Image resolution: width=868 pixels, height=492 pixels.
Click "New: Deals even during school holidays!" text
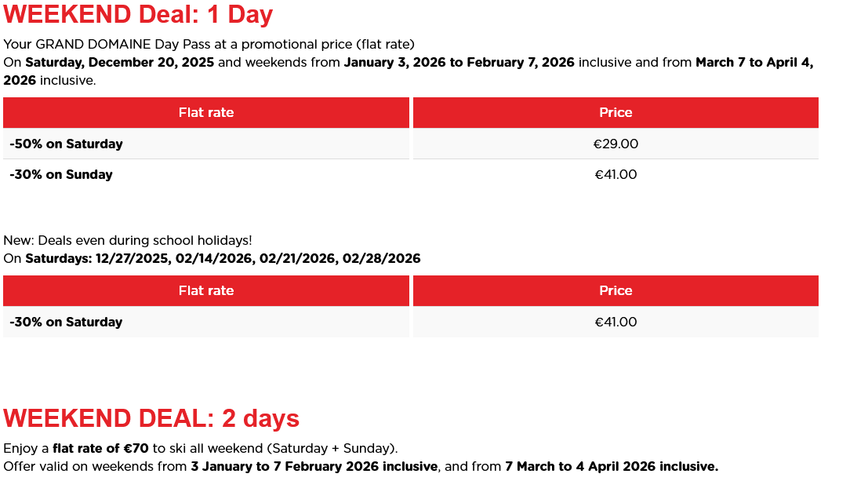point(128,240)
